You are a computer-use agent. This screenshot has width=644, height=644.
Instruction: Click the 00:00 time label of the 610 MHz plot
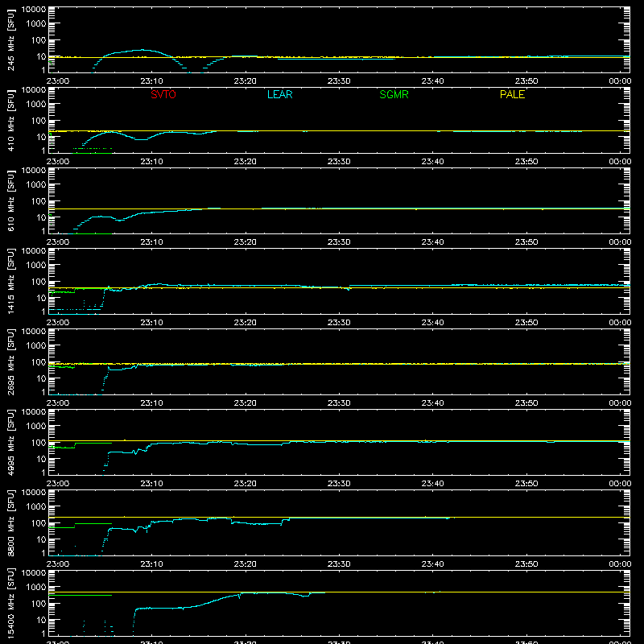620,242
